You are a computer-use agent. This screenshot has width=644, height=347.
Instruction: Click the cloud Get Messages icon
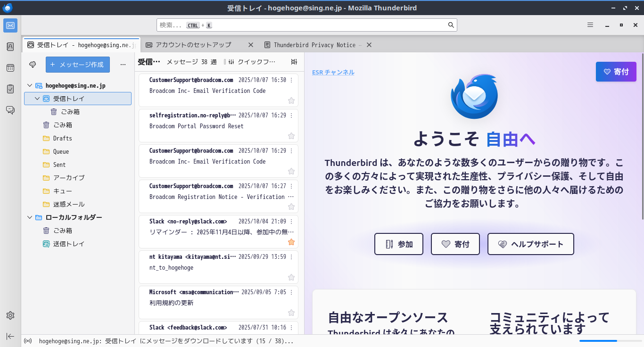[x=33, y=65]
